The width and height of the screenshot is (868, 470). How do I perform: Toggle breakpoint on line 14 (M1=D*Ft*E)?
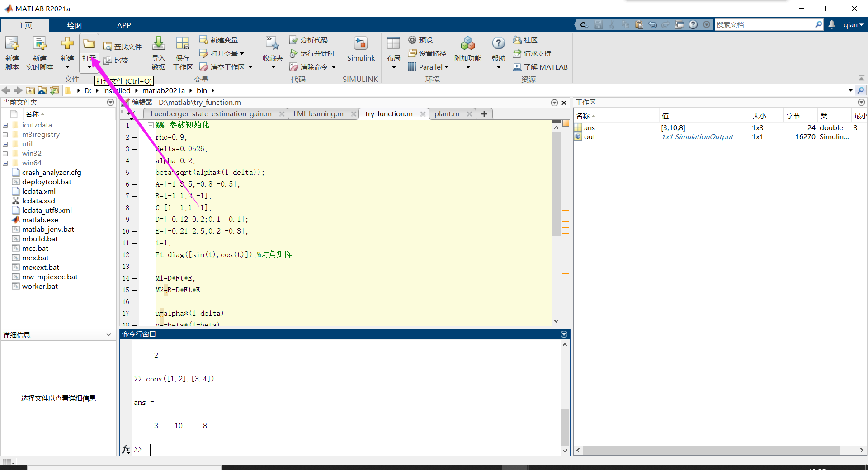(135, 278)
